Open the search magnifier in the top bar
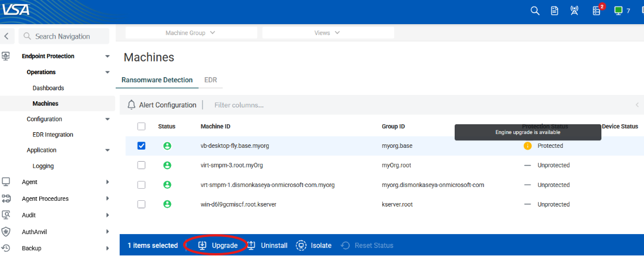Image resolution: width=644 pixels, height=256 pixels. point(535,11)
